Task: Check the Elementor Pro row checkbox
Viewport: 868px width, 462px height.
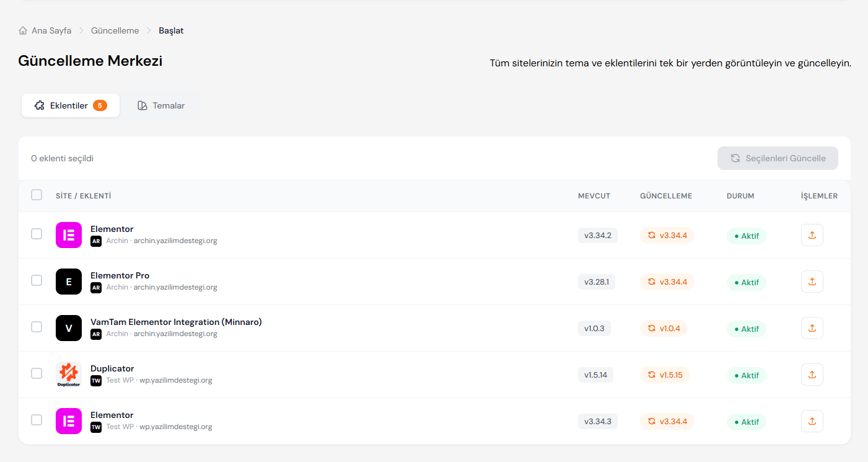Action: click(x=37, y=280)
